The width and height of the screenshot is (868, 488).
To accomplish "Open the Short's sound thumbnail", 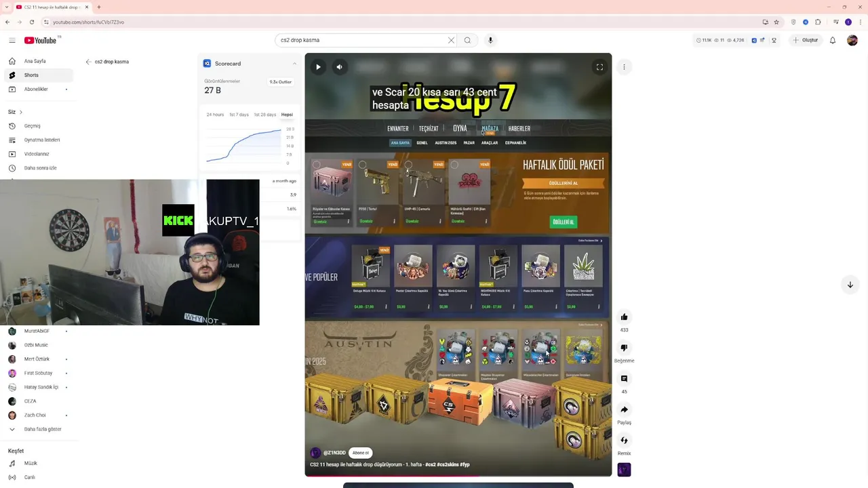I will tap(624, 470).
